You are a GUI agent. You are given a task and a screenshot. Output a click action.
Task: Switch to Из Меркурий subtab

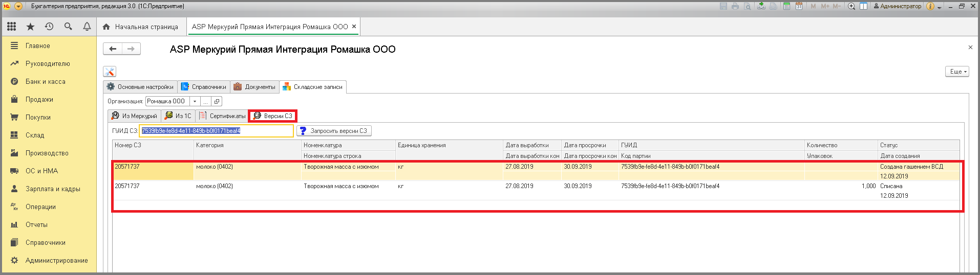coord(134,116)
